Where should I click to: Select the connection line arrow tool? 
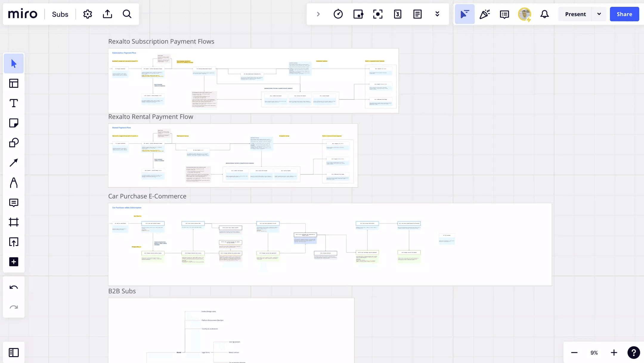coord(14,163)
